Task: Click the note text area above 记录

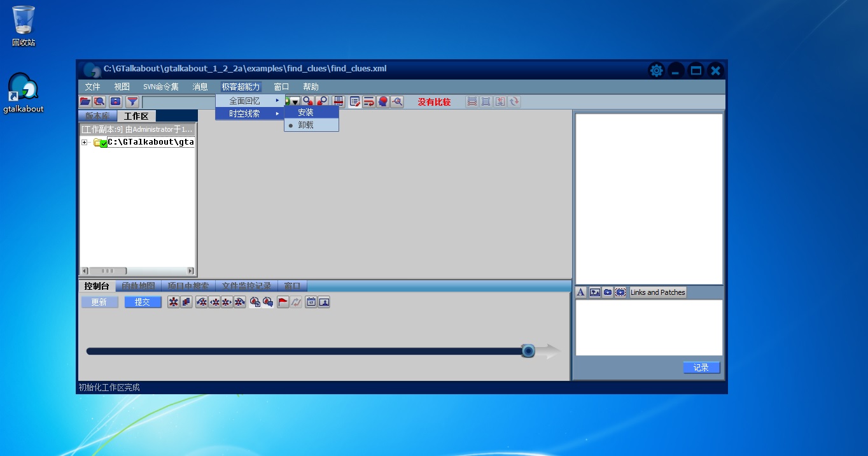Action: tap(649, 327)
